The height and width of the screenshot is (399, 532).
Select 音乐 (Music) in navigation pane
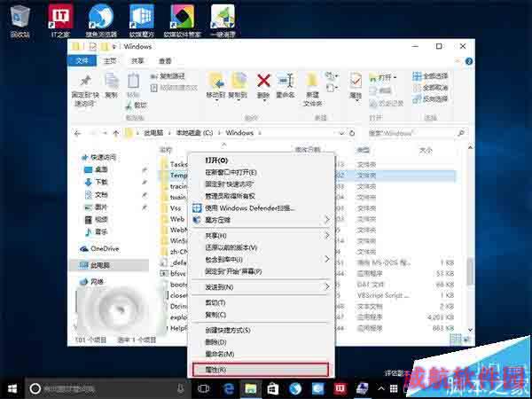click(x=96, y=232)
